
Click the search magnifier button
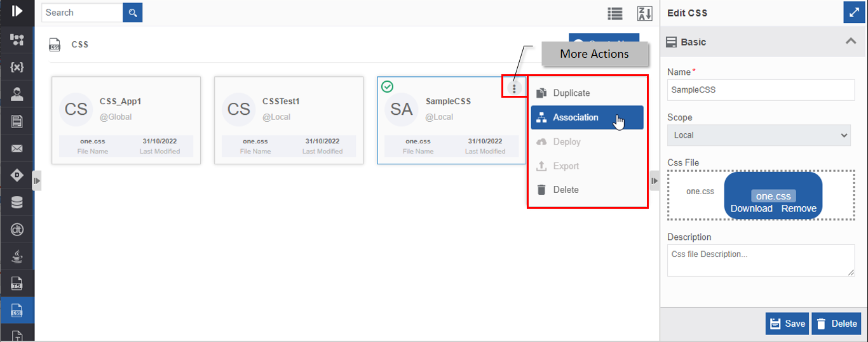pos(133,13)
